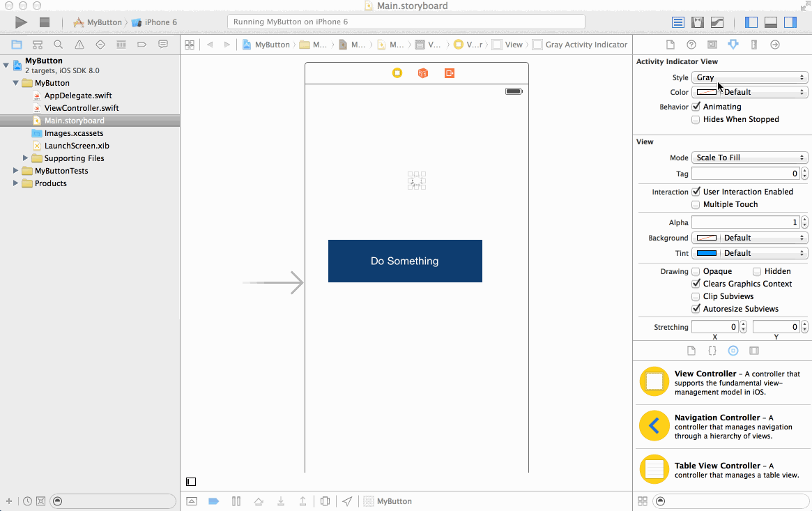Open the Find navigator

point(59,45)
